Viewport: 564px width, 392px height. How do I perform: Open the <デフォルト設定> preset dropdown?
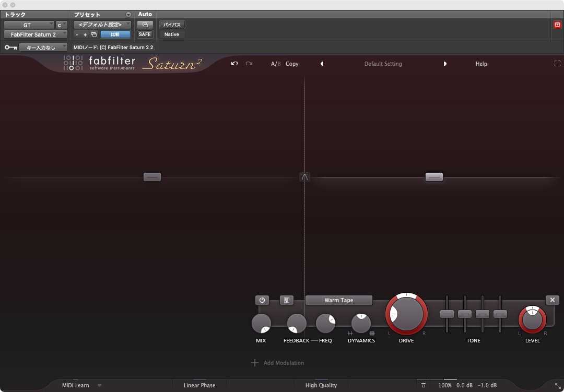pos(102,25)
